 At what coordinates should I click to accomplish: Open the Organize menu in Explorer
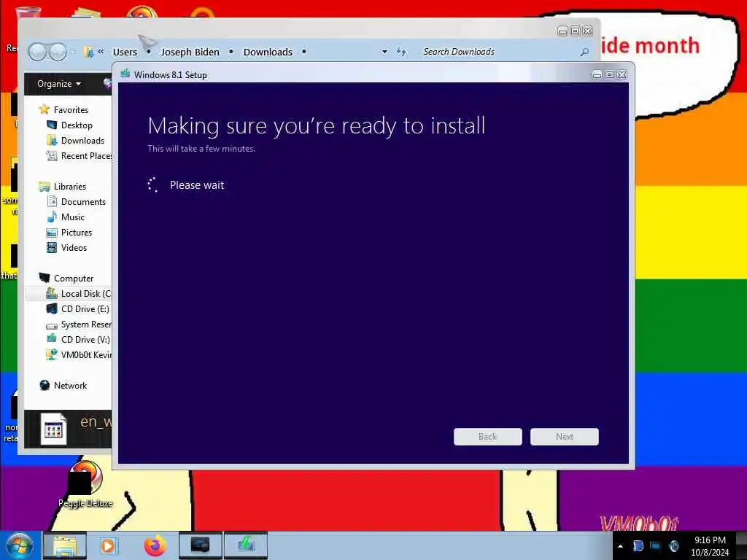pos(59,84)
